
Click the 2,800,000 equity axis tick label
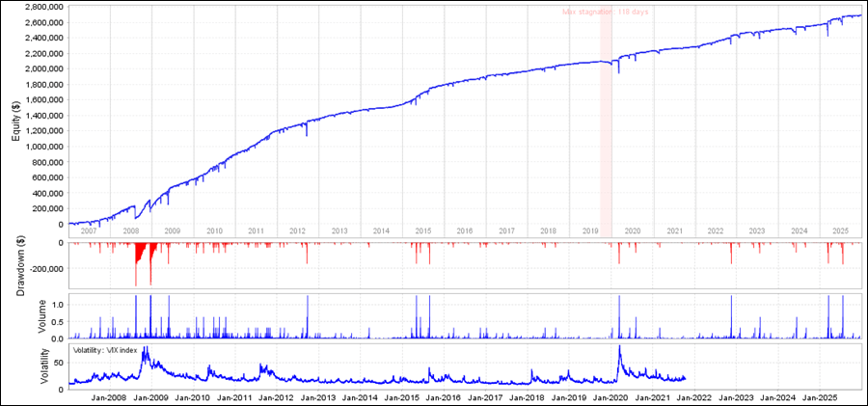pos(39,7)
